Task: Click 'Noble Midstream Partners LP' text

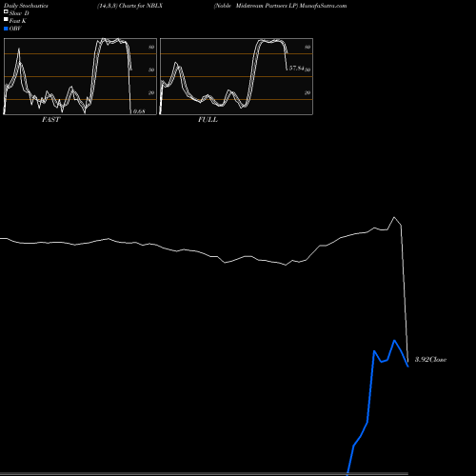Action: (x=256, y=6)
